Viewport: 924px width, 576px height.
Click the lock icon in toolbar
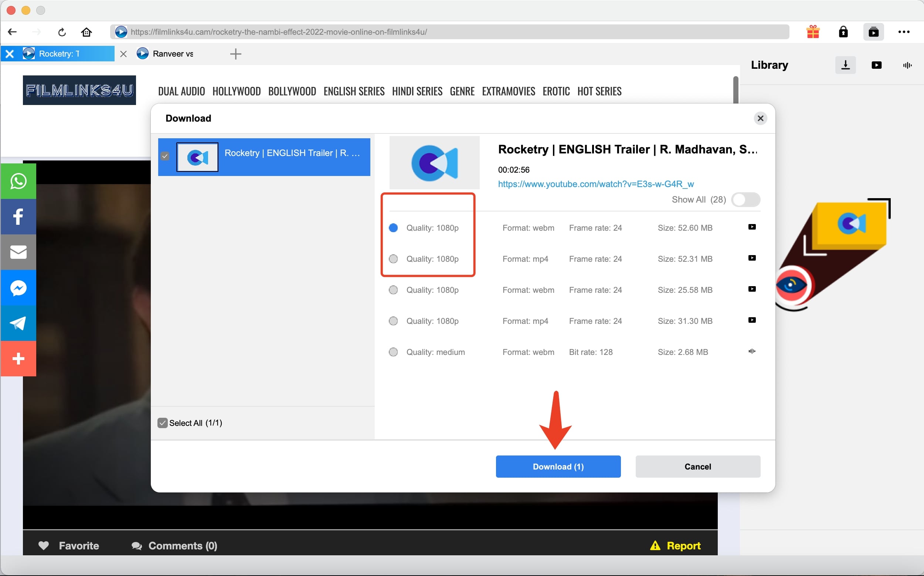pos(843,32)
